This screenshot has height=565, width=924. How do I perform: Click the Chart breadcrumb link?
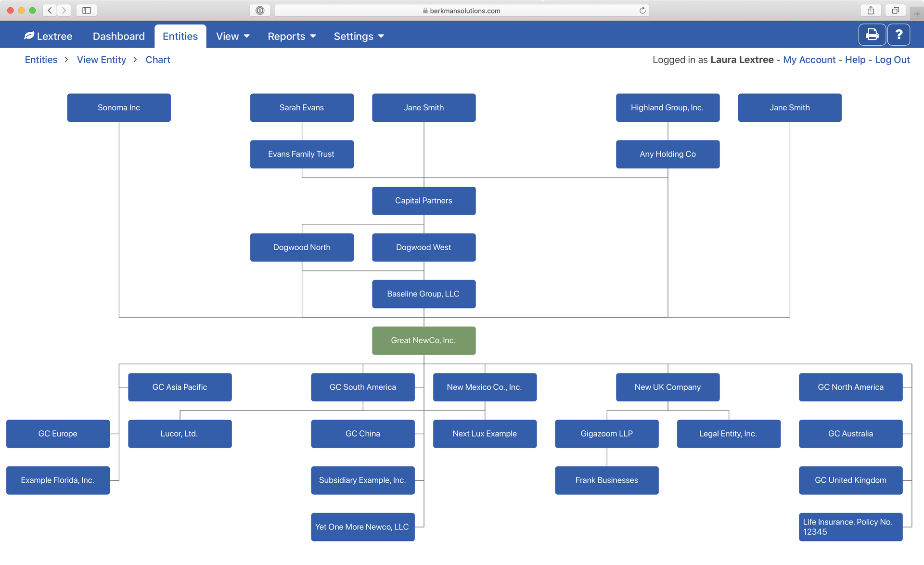pos(158,60)
